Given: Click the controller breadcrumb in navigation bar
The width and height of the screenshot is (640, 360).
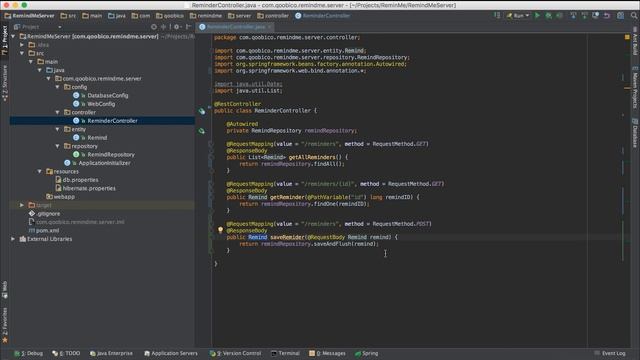Looking at the screenshot, I should [x=273, y=16].
